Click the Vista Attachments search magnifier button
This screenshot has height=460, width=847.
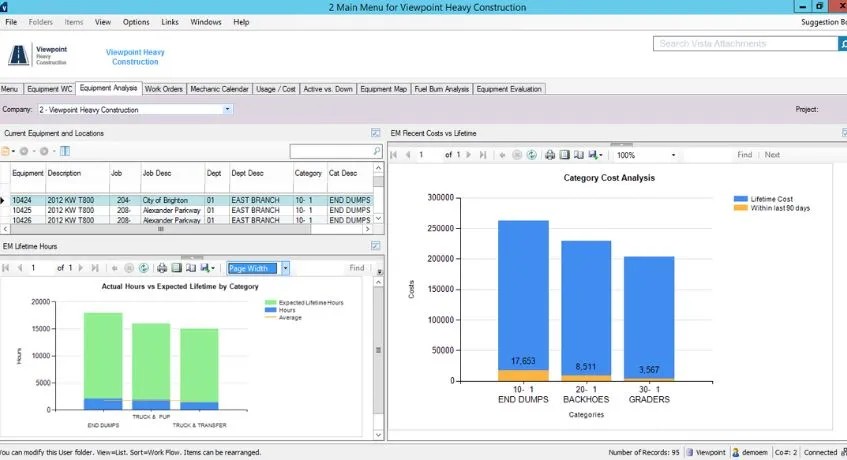843,44
